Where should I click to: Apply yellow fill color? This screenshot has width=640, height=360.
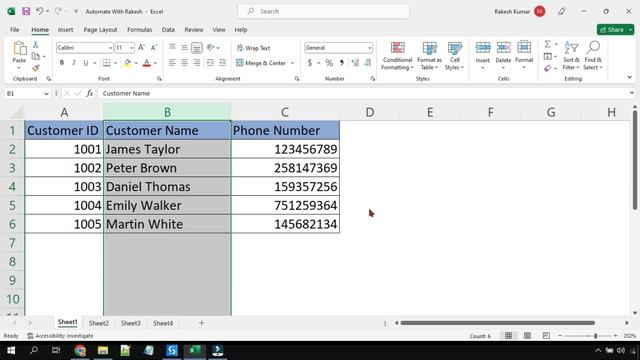(127, 63)
